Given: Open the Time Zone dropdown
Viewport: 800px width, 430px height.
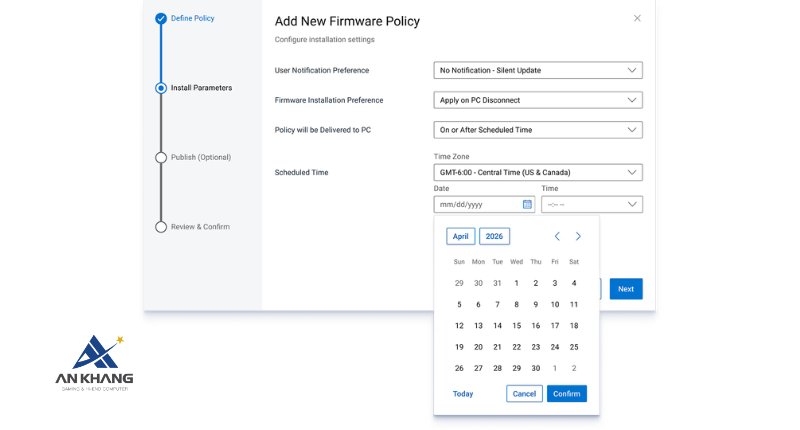Looking at the screenshot, I should (538, 172).
